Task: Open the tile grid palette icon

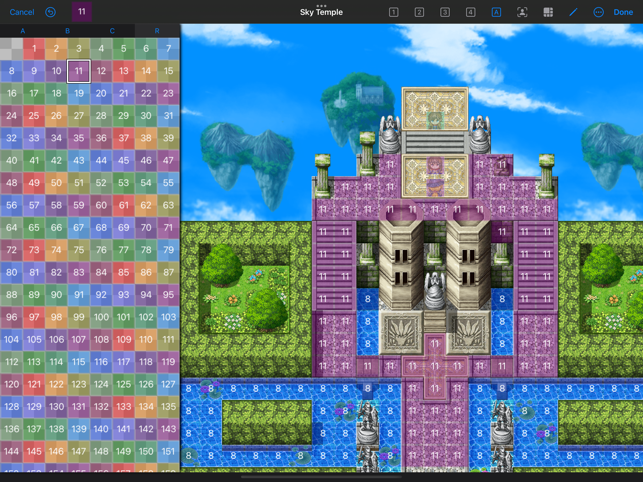Action: pyautogui.click(x=548, y=12)
